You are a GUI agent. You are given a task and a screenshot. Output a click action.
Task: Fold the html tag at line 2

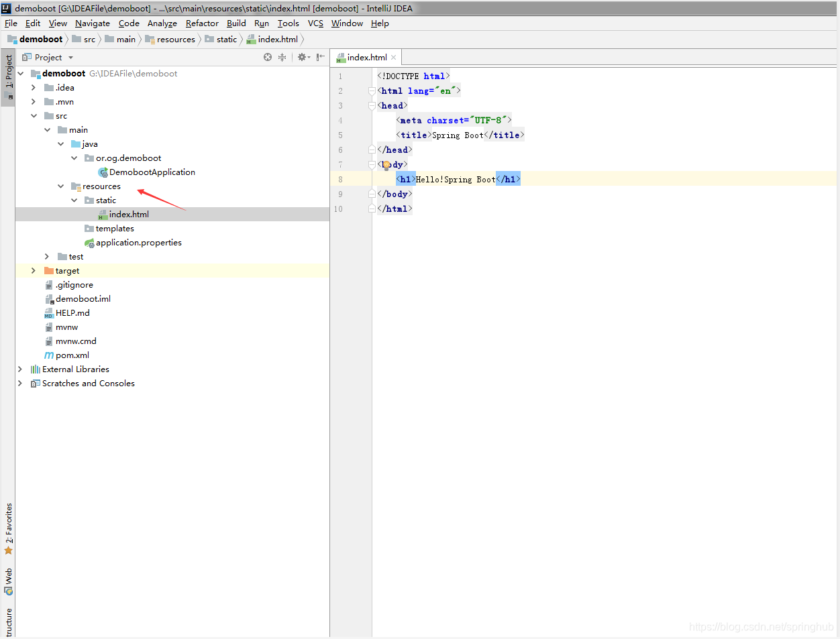point(372,91)
